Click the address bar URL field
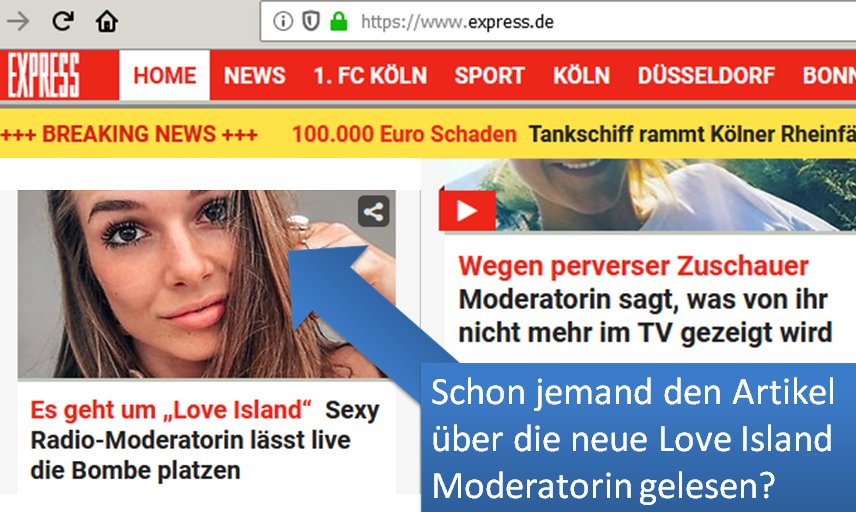The image size is (856, 512). (558, 21)
